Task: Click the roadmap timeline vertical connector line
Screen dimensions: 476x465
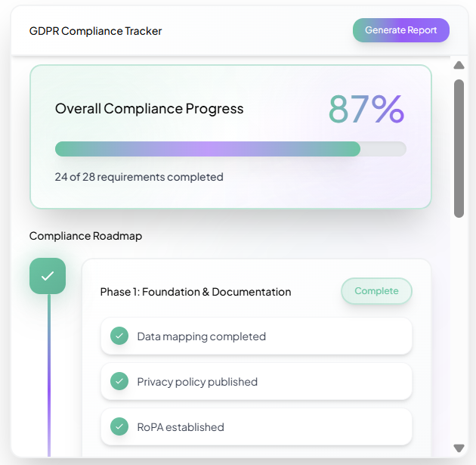Action: coord(49,370)
